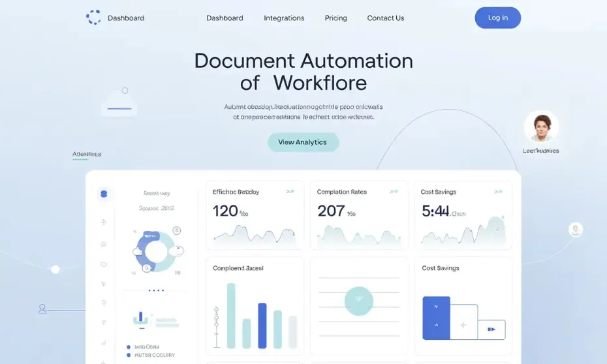Click the user icon at far left edge
607x364 pixels.
pos(42,309)
